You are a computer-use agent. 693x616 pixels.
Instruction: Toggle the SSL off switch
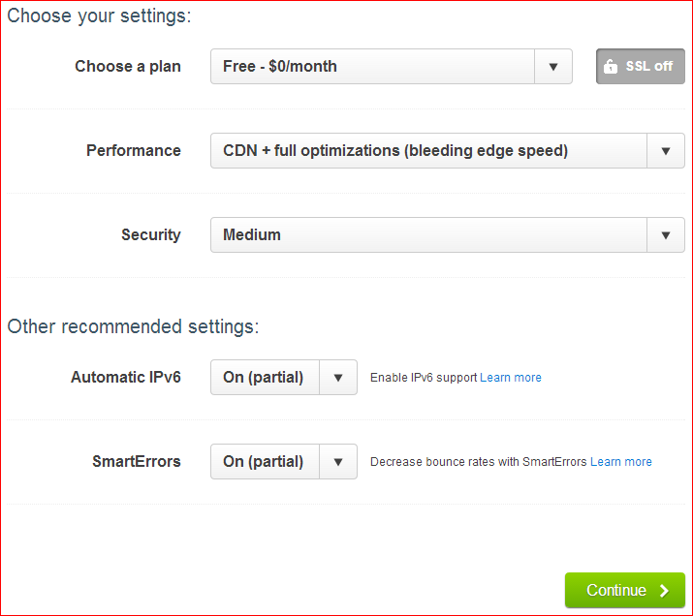click(x=641, y=67)
